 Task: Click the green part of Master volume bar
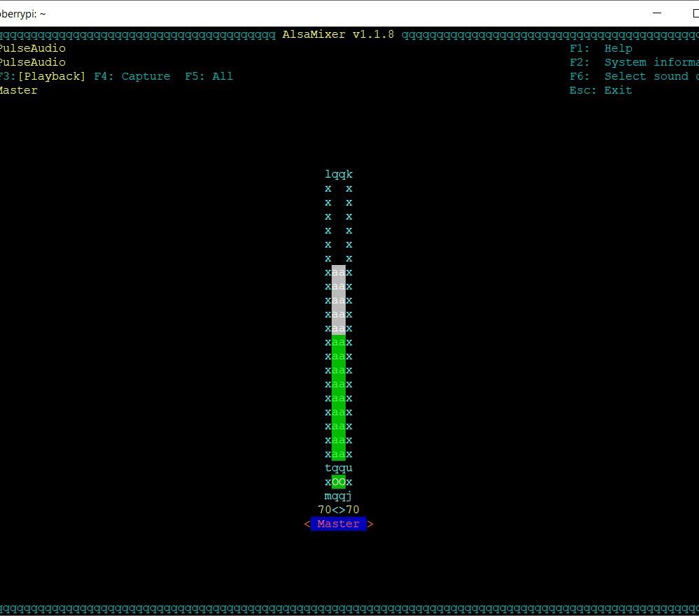[339, 398]
